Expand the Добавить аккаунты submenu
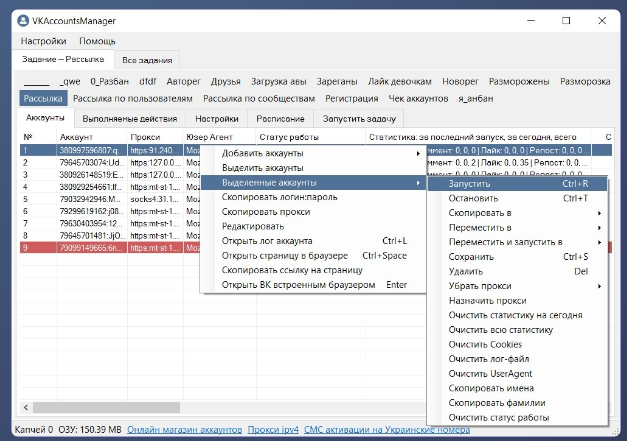 pyautogui.click(x=313, y=153)
